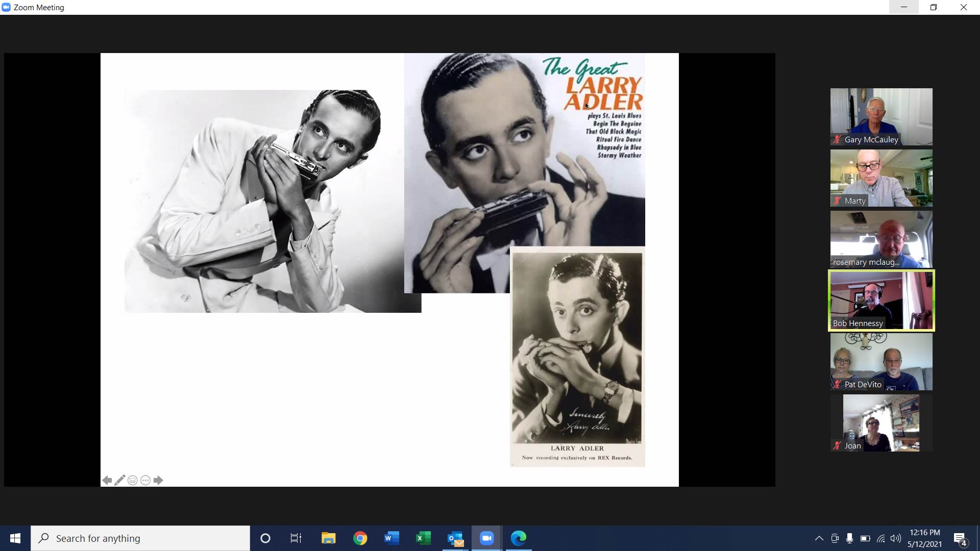980x551 pixels.
Task: Advance to the next slide arrow
Action: pos(158,480)
